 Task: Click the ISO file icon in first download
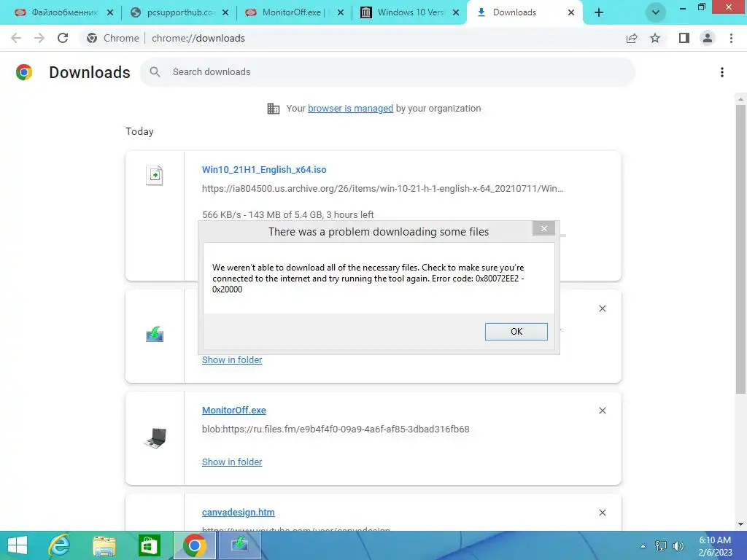pos(155,175)
